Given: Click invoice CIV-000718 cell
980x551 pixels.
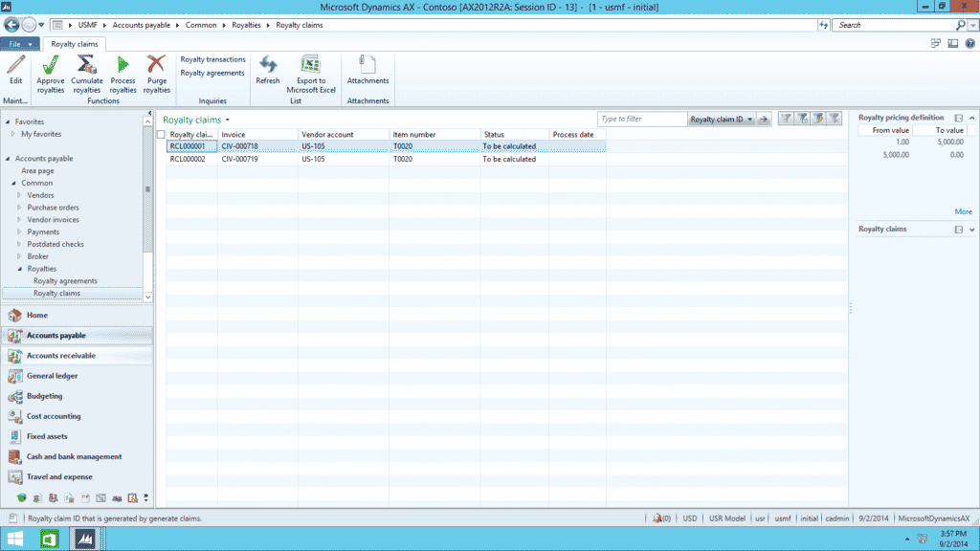Looking at the screenshot, I should pos(257,146).
